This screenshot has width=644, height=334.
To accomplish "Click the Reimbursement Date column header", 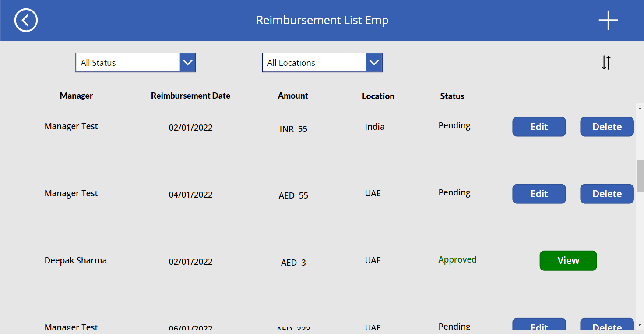I will pyautogui.click(x=190, y=96).
